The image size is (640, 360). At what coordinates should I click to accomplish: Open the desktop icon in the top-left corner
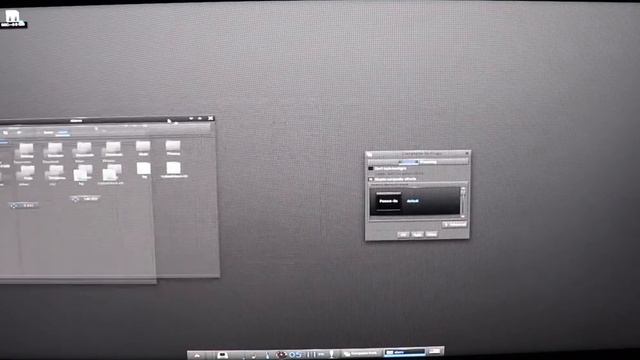tap(12, 18)
